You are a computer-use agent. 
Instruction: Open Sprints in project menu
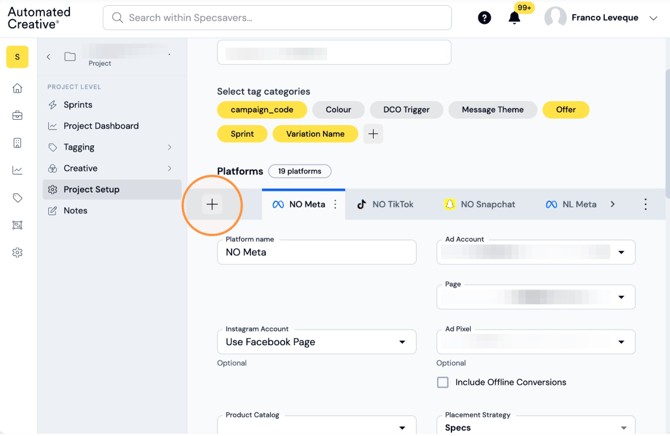[x=112, y=105]
